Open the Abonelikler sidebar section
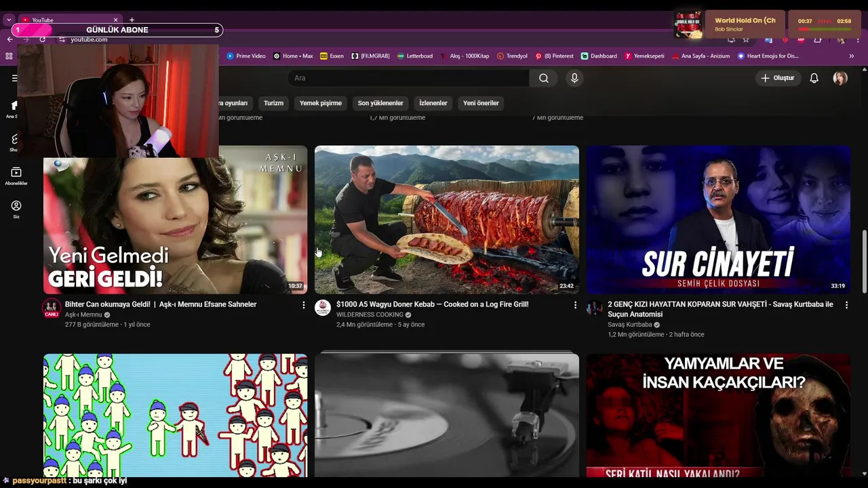The width and height of the screenshot is (868, 488). [x=16, y=176]
